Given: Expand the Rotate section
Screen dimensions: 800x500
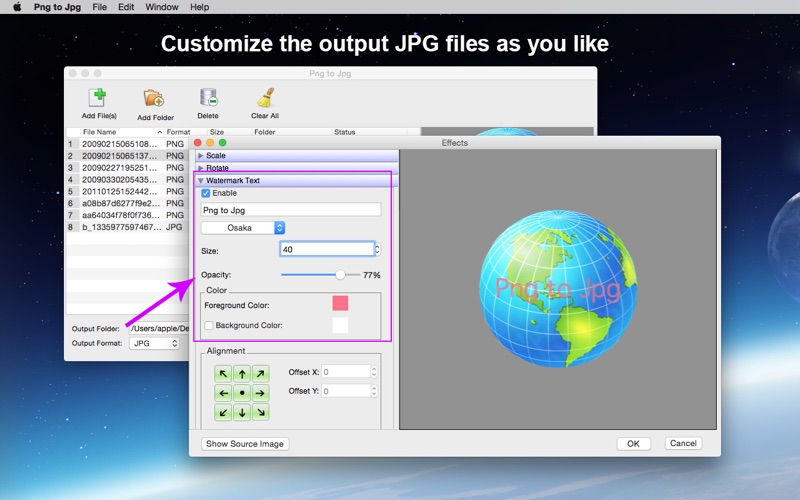Looking at the screenshot, I should (x=201, y=167).
